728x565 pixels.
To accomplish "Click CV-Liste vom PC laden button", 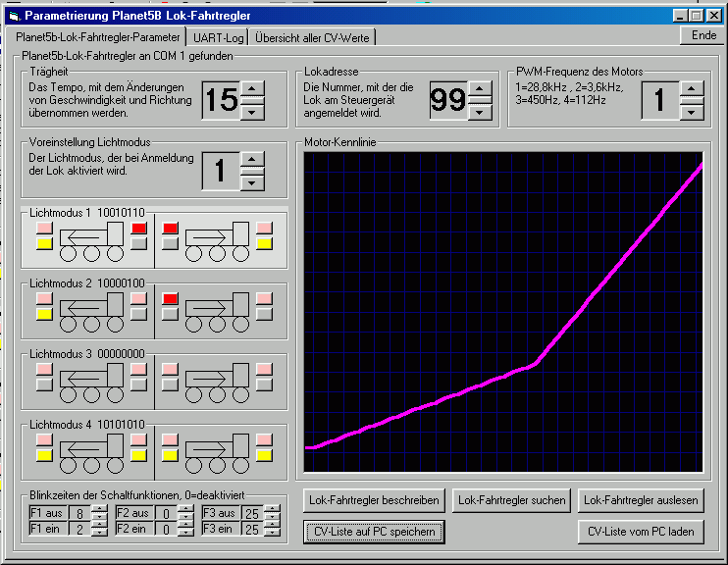I will click(x=641, y=532).
